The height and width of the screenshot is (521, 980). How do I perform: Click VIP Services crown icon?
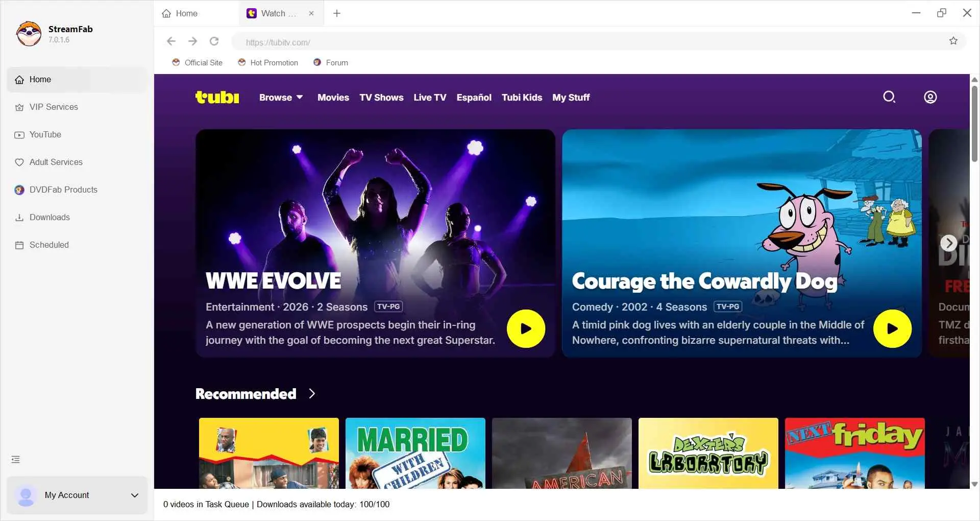coord(19,107)
